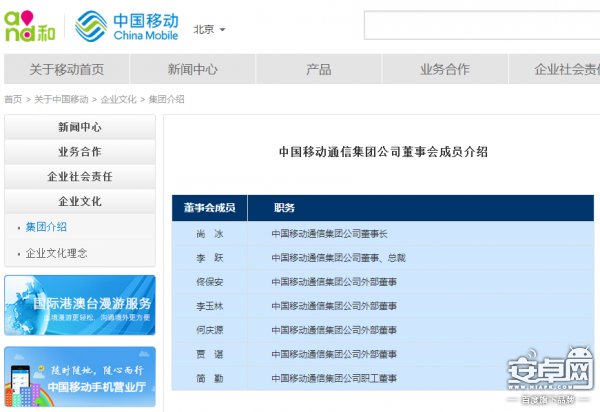The width and height of the screenshot is (600, 412).
Task: Click the China Mobile logo
Action: click(x=126, y=26)
